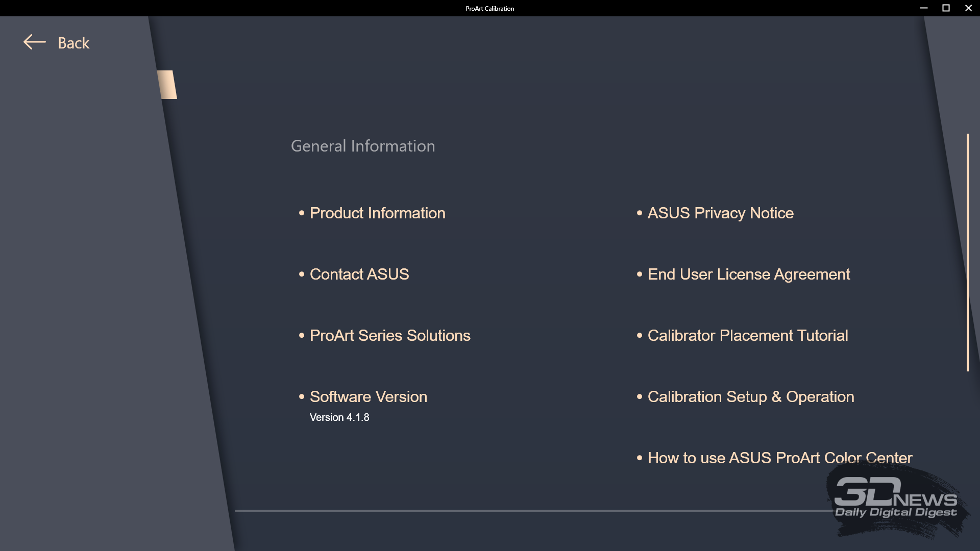Open ASUS Privacy Notice
The image size is (980, 551).
click(x=720, y=213)
